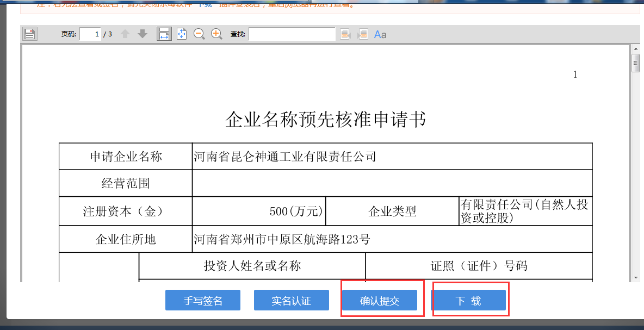
Task: Click the 页码 page number input box
Action: (x=90, y=33)
